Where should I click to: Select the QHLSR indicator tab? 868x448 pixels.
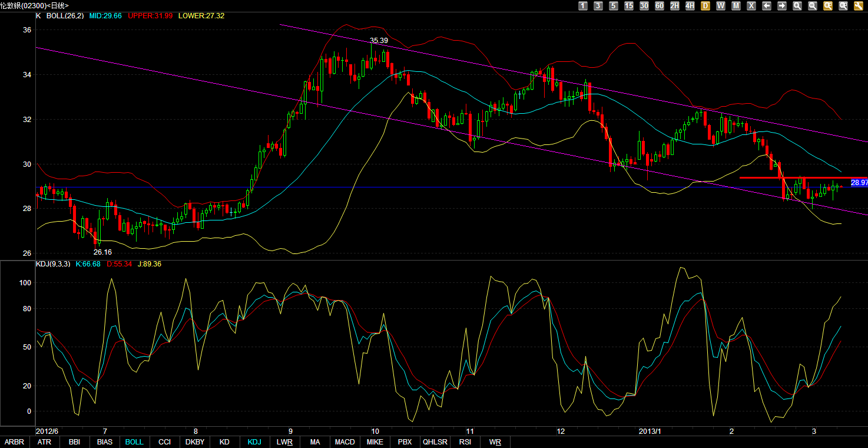pos(435,442)
